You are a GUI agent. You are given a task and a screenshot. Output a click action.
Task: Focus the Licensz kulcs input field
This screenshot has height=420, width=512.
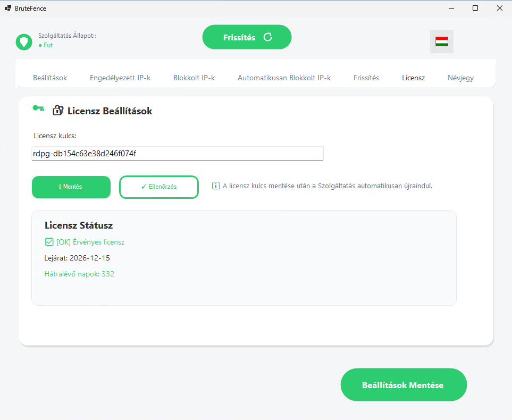177,154
